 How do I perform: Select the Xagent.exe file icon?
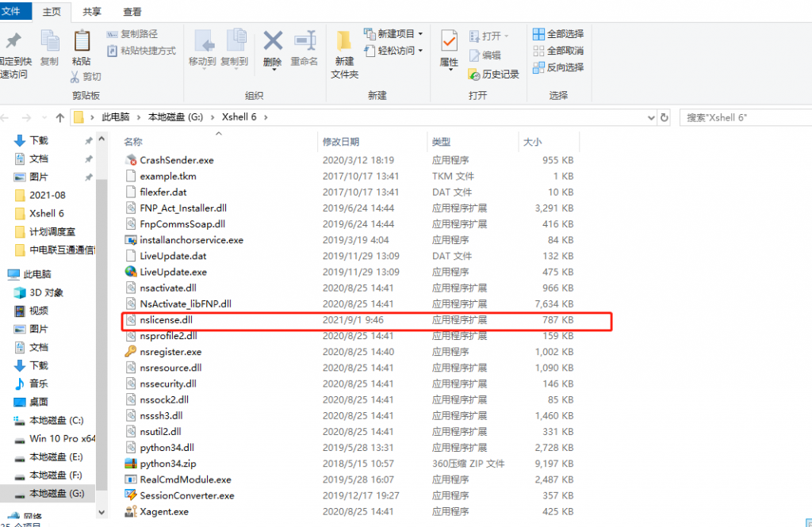click(x=131, y=511)
